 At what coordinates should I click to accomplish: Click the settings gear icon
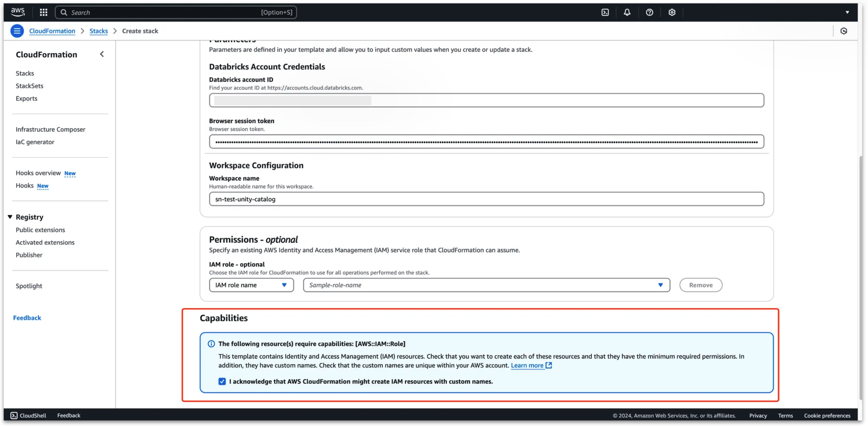tap(672, 12)
